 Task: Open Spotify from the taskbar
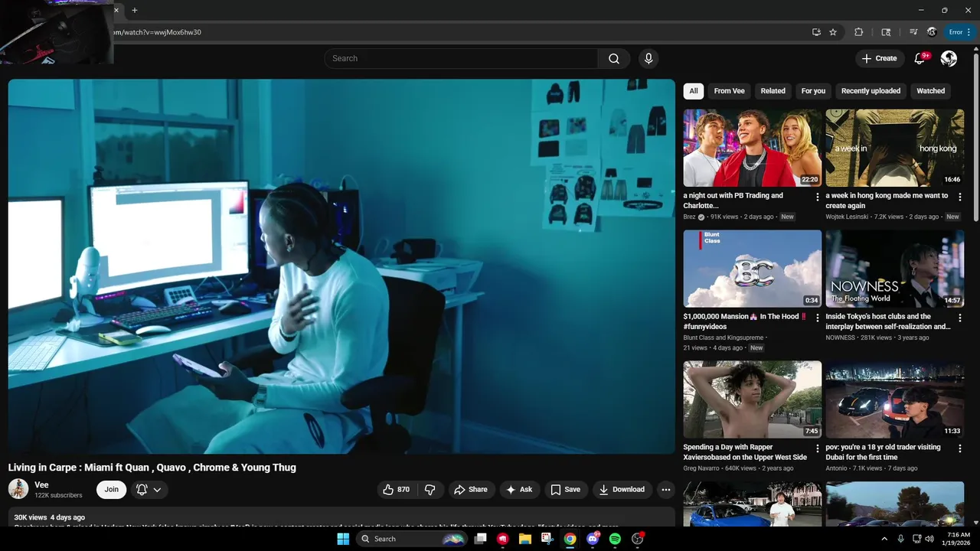pyautogui.click(x=615, y=539)
